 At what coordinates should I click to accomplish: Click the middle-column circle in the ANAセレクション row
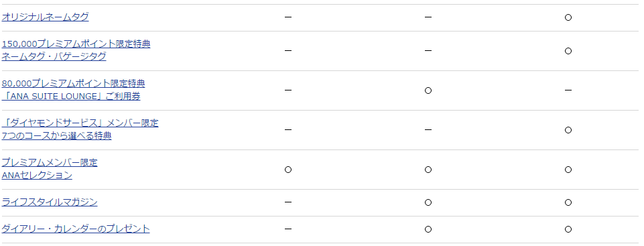[428, 170]
